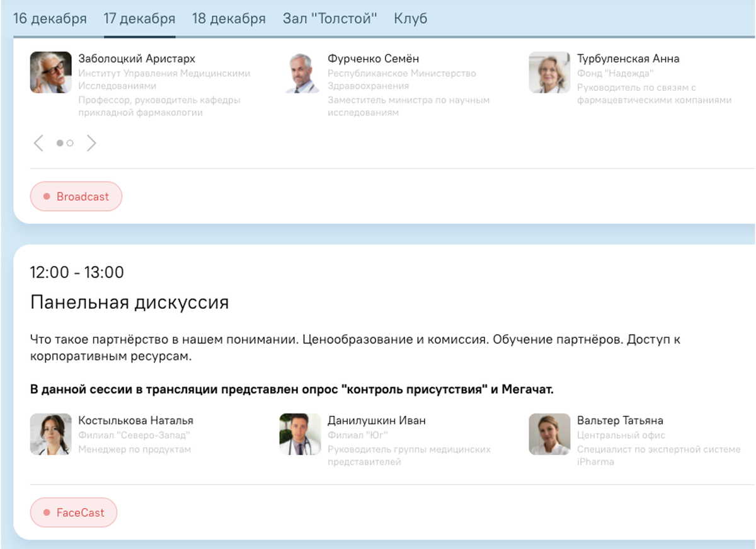The height and width of the screenshot is (549, 756).
Task: Go to the Зал "Толстой" tab
Action: [329, 18]
